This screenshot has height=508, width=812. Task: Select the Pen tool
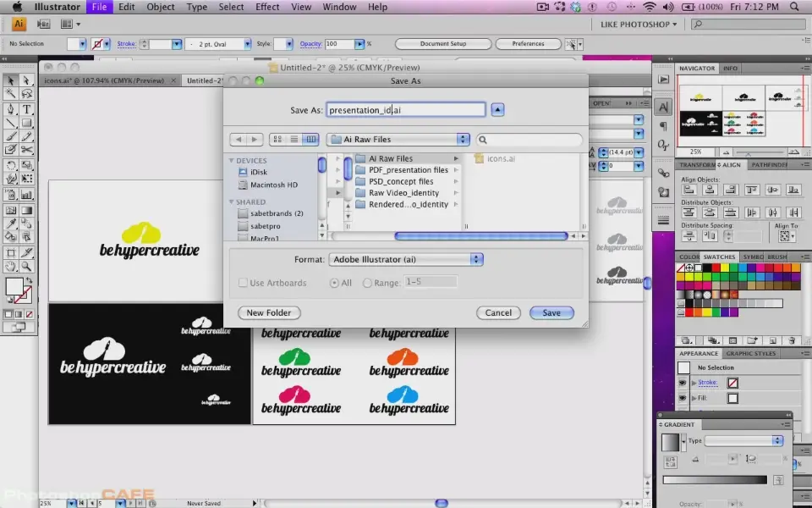pyautogui.click(x=11, y=109)
